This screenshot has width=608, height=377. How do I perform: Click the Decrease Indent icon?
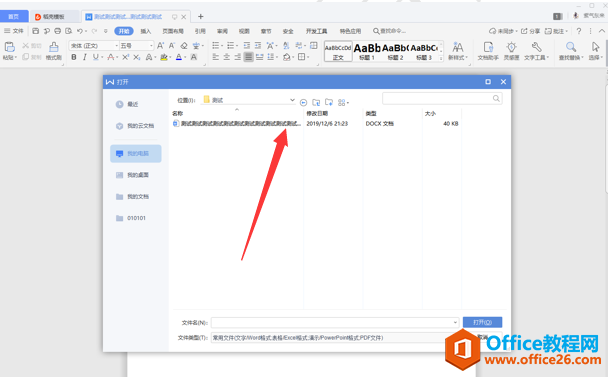pos(247,46)
